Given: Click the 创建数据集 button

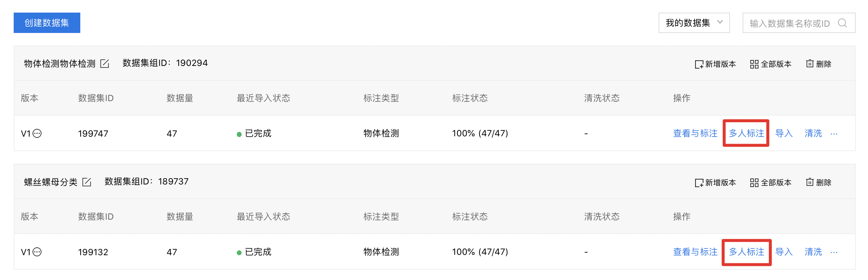Looking at the screenshot, I should (47, 23).
